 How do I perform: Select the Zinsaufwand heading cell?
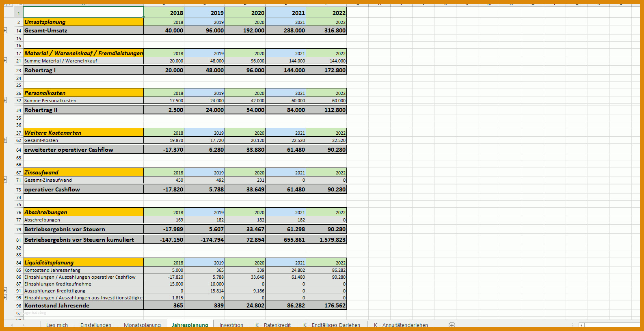coord(83,172)
